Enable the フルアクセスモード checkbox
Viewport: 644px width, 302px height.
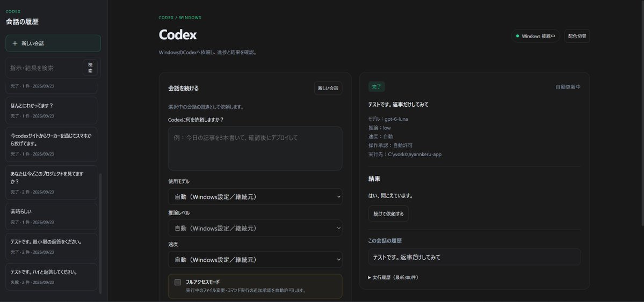[x=177, y=282]
